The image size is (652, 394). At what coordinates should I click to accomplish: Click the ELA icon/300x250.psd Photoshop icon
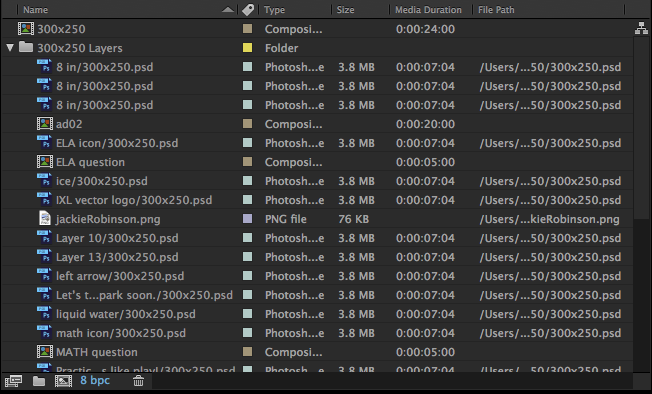click(x=44, y=142)
